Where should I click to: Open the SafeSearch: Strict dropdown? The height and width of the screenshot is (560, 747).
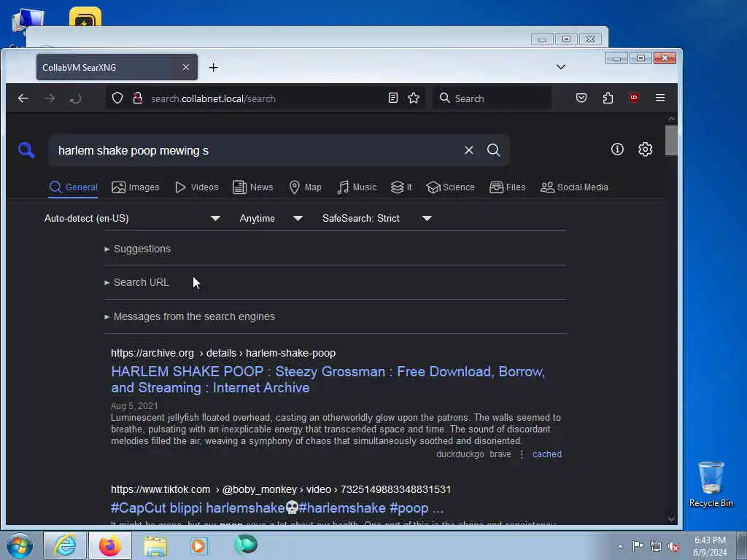377,218
